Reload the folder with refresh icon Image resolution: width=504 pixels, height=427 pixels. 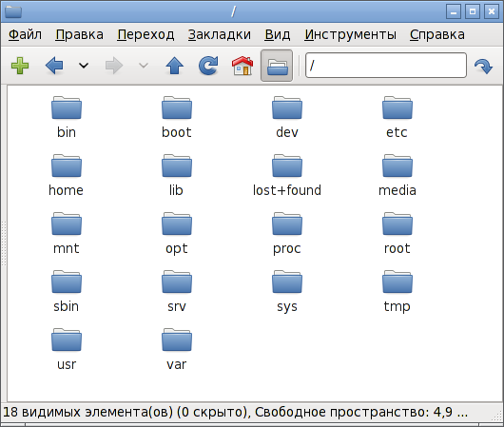pos(208,66)
